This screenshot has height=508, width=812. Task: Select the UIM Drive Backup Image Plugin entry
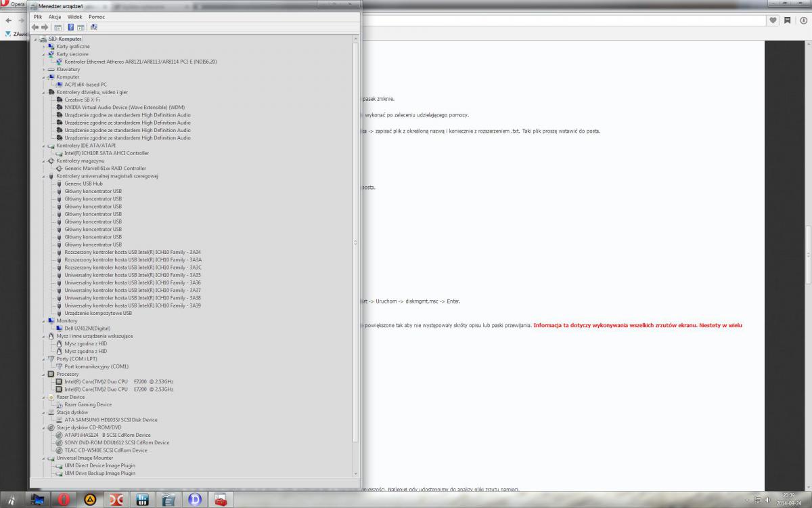point(100,473)
